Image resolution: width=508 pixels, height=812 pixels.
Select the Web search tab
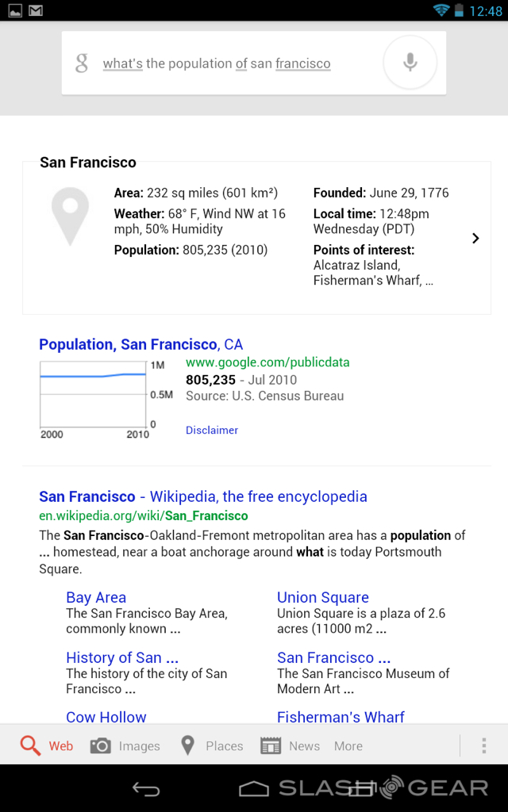(x=47, y=746)
